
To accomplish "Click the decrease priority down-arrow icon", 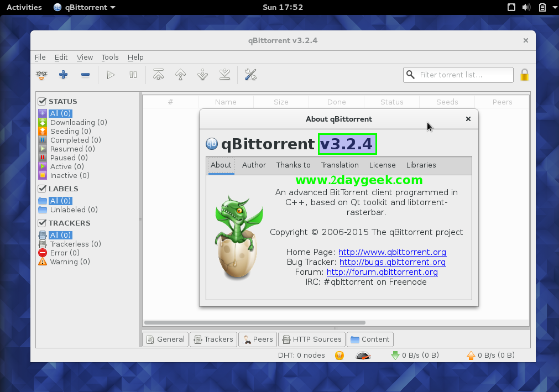I will click(203, 75).
